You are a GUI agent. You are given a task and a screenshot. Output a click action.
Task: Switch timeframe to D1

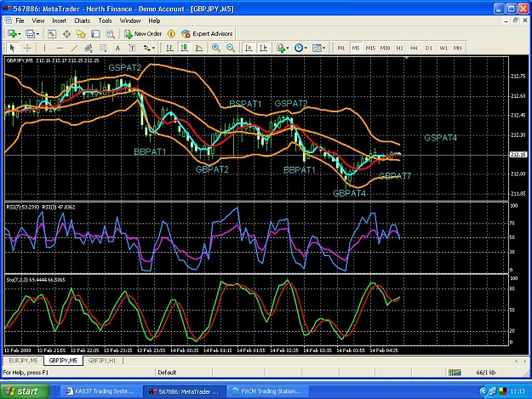pyautogui.click(x=428, y=48)
